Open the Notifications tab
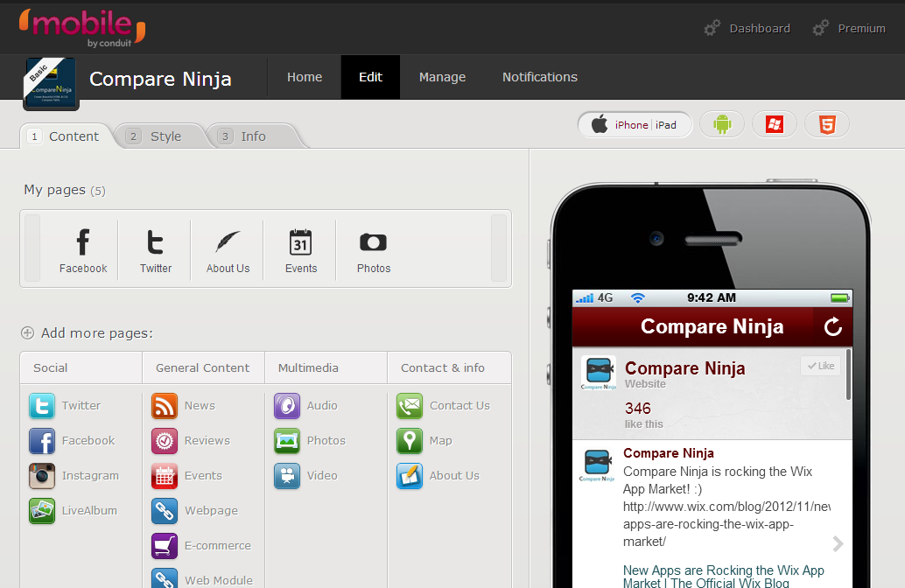Image resolution: width=905 pixels, height=588 pixels. (540, 77)
